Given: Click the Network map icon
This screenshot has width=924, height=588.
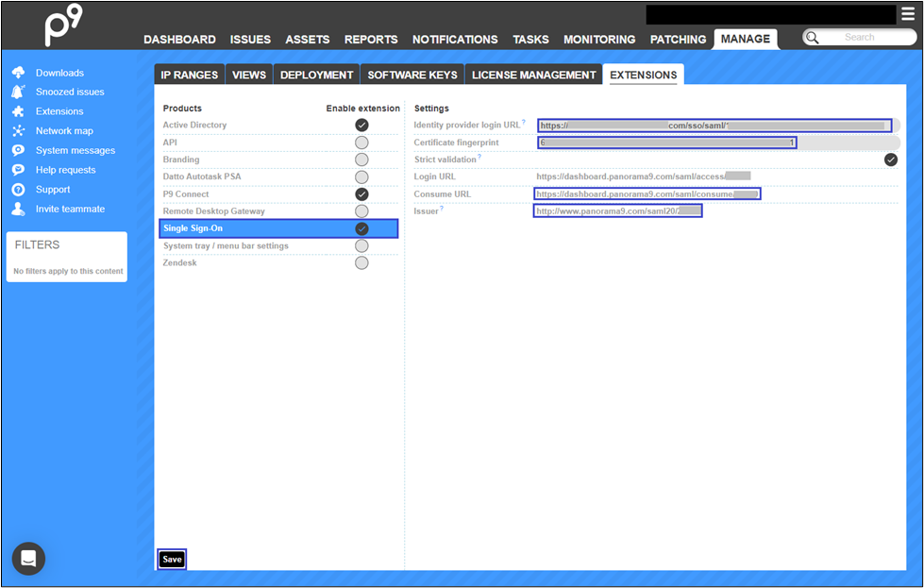Looking at the screenshot, I should pyautogui.click(x=18, y=131).
